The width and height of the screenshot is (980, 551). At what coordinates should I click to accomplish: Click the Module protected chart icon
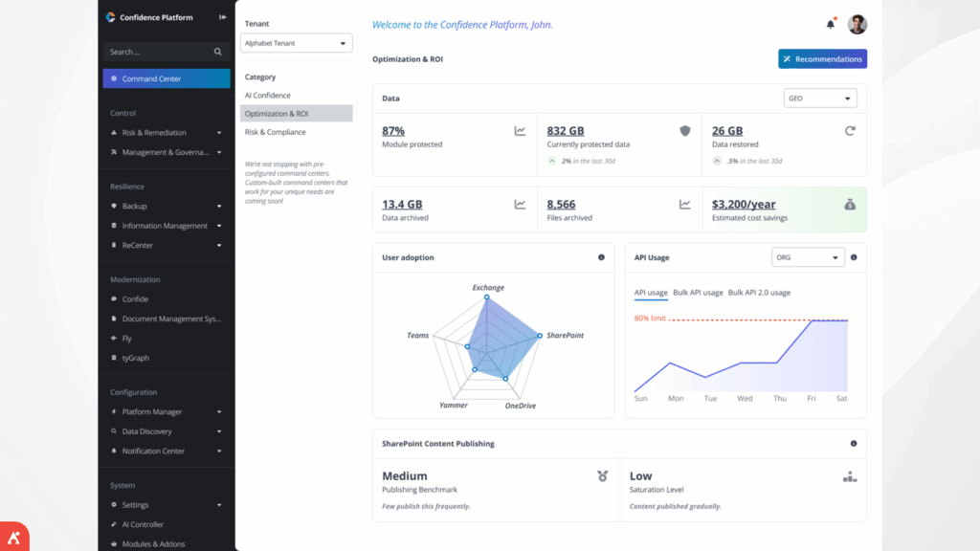520,130
